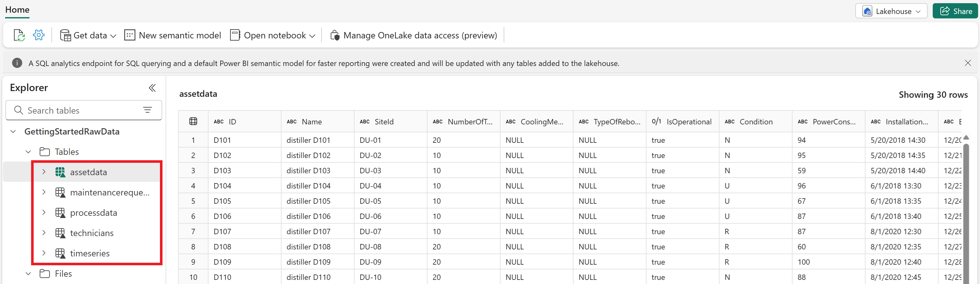Click the Tables folder icon
This screenshot has height=284, width=980.
45,152
